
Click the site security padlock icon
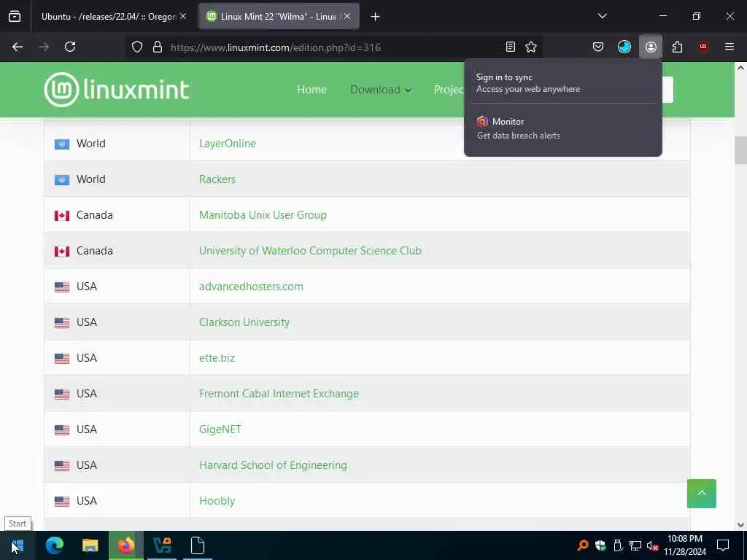coord(158,47)
